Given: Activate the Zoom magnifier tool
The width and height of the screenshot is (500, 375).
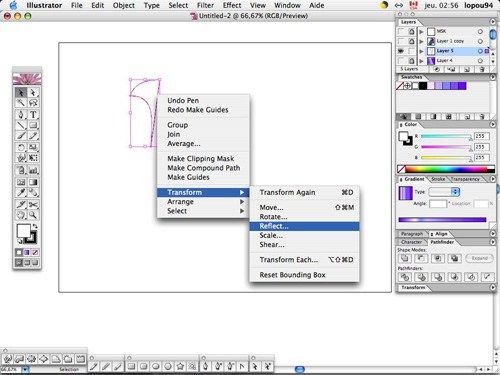Looking at the screenshot, I should click(33, 215).
